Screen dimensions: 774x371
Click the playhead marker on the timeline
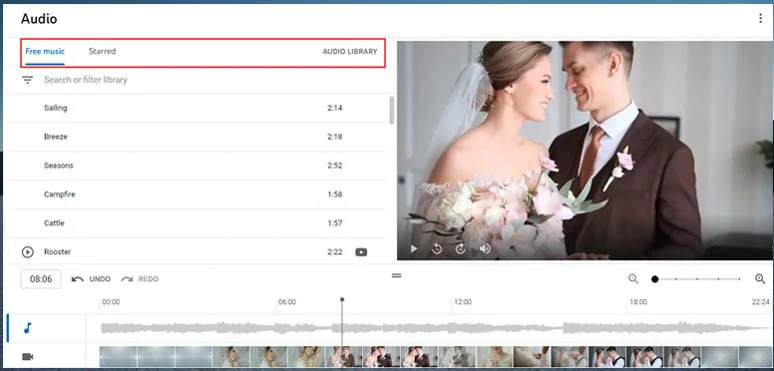pos(342,299)
